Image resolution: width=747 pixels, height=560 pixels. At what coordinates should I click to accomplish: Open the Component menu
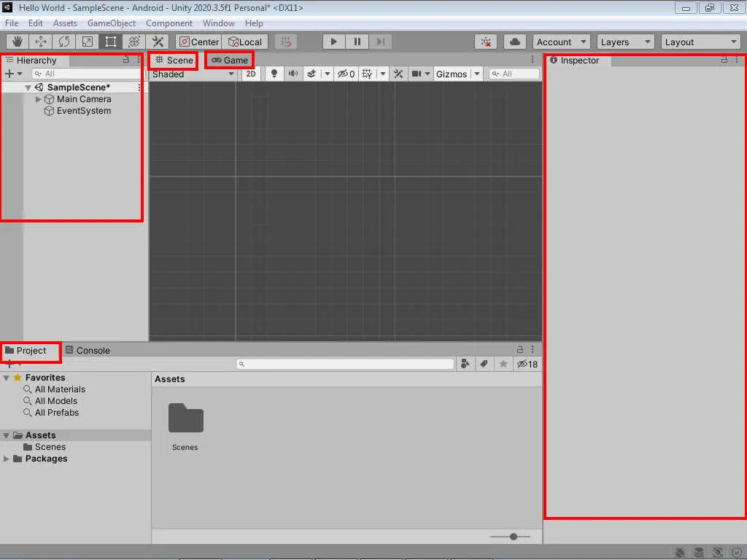tap(169, 23)
